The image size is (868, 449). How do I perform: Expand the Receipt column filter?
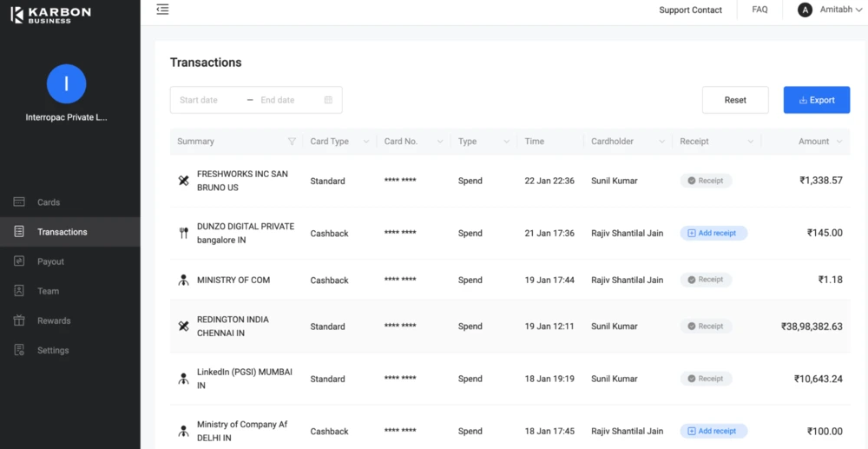[751, 142]
